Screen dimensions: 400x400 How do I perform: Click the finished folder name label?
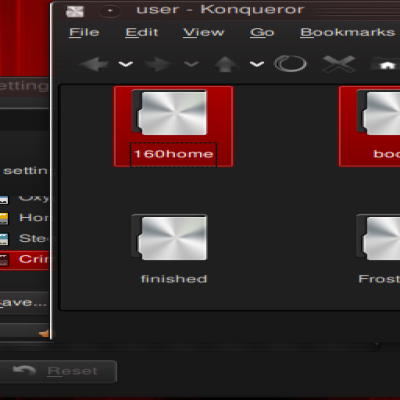174,279
